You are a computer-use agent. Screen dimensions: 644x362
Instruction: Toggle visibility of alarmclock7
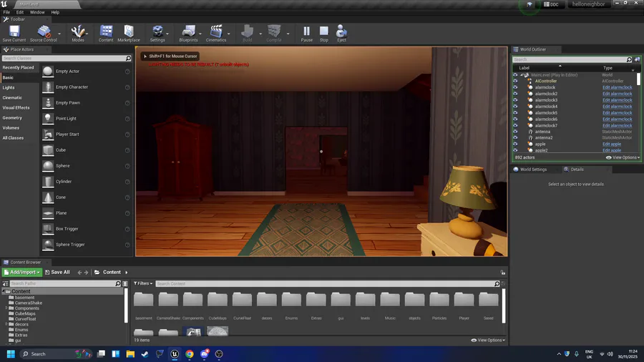(x=515, y=126)
